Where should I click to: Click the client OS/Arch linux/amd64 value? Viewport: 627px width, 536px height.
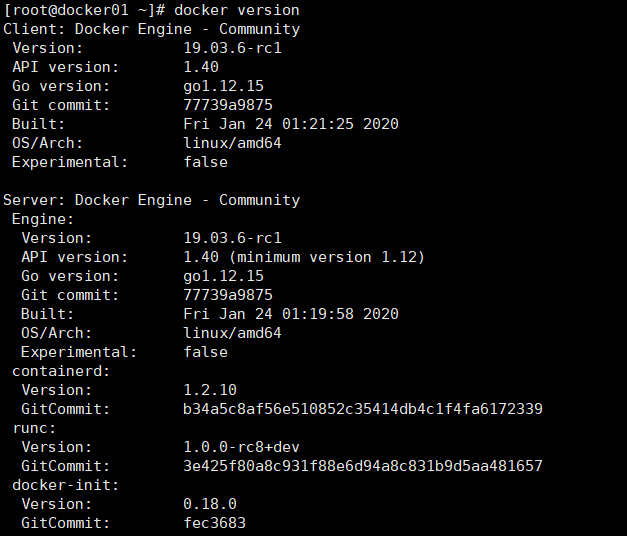(x=232, y=143)
